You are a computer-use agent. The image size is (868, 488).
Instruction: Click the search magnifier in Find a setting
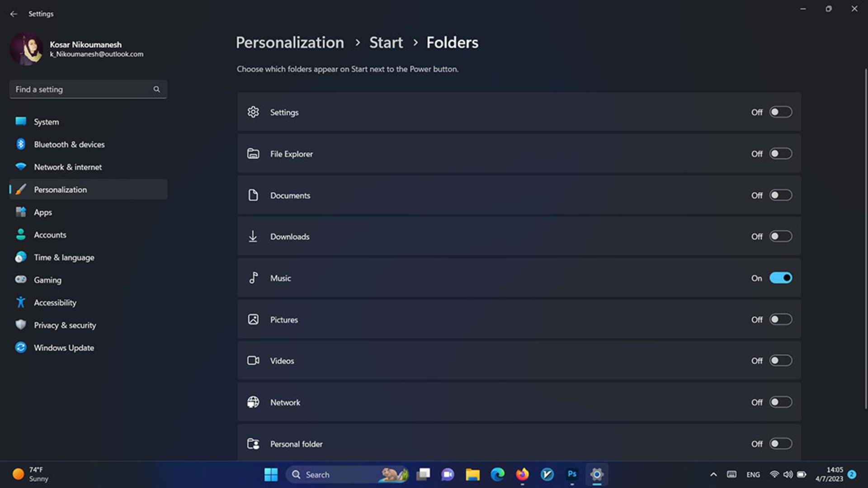coord(156,89)
